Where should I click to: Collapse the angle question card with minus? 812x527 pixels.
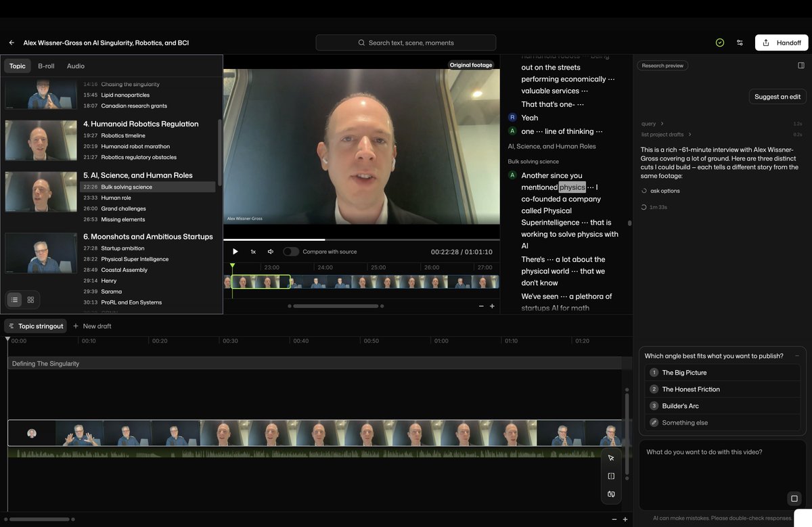pyautogui.click(x=796, y=356)
